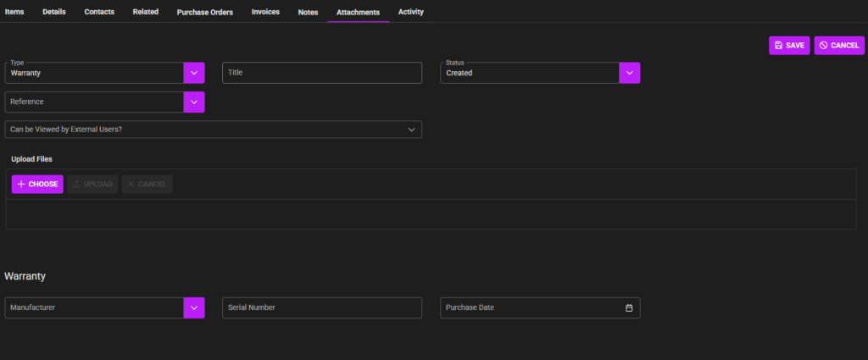Click the Cancel button at top right
The width and height of the screenshot is (868, 360).
[839, 46]
